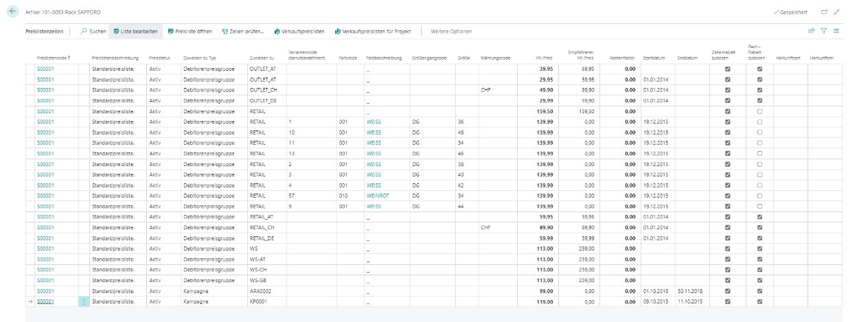
Task: Expand Weitere Optionen menu
Action: click(x=450, y=32)
